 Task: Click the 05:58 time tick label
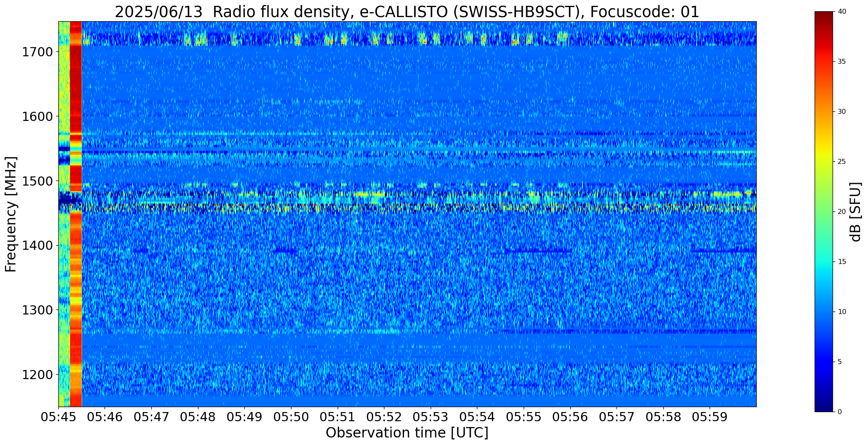coord(663,417)
